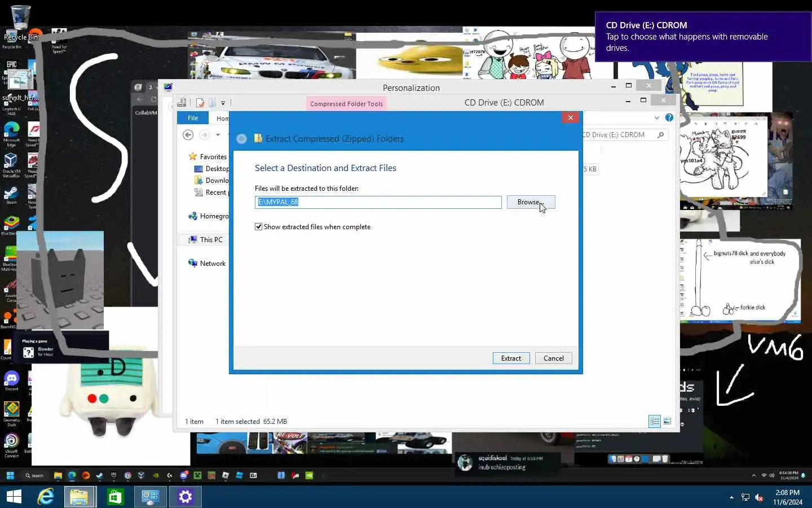Click the Browse button
Screen dimensions: 812x508
pyautogui.click(x=531, y=202)
